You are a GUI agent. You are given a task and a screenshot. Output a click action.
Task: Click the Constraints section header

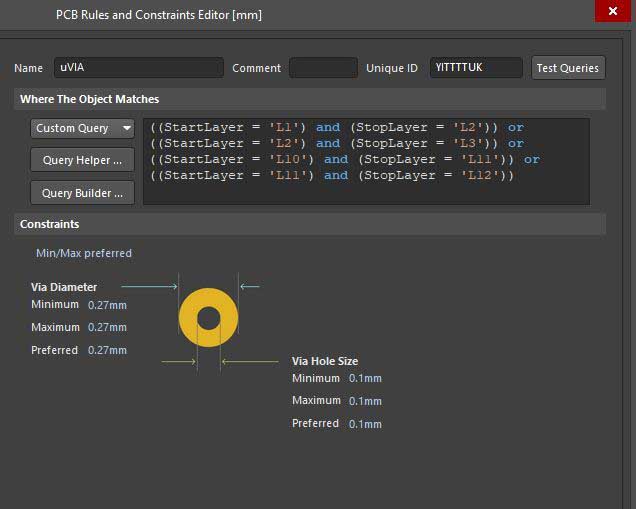coord(50,224)
